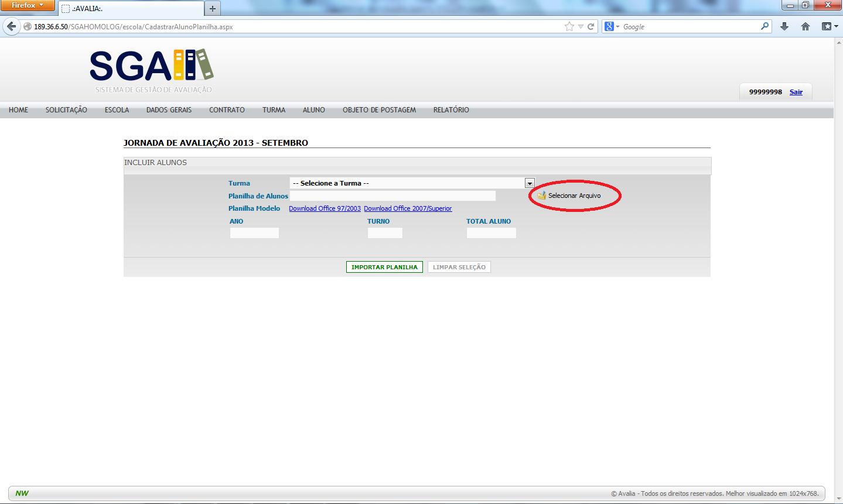Click the TURNO input field
The height and width of the screenshot is (504, 843).
[x=385, y=233]
